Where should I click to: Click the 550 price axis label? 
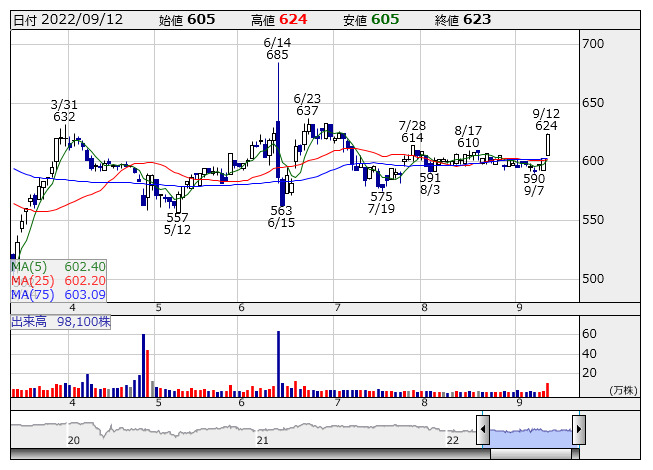[x=593, y=219]
